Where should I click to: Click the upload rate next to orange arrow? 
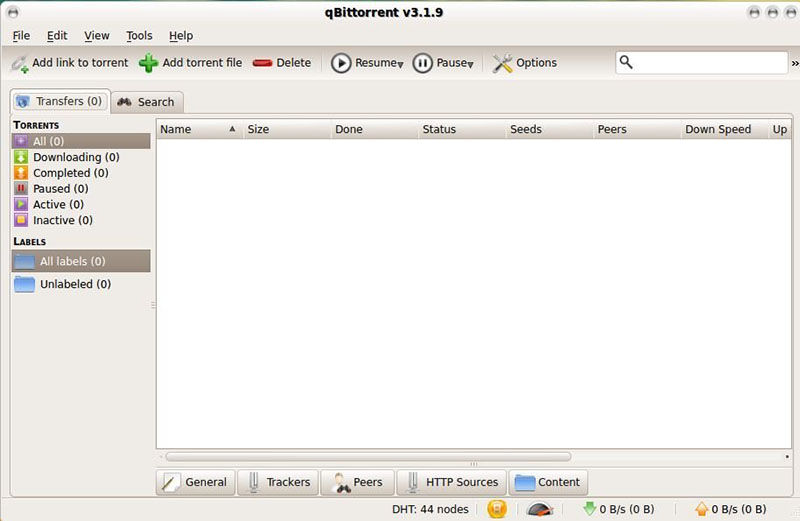tap(739, 509)
